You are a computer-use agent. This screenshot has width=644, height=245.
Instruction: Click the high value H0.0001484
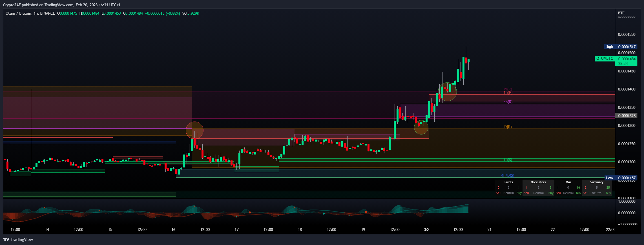coord(89,13)
